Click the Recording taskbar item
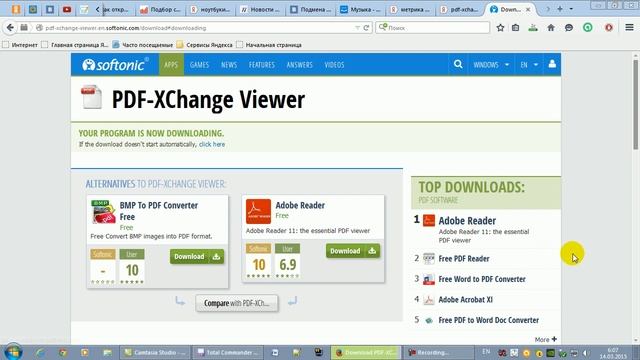This screenshot has height=360, width=640. point(438,352)
